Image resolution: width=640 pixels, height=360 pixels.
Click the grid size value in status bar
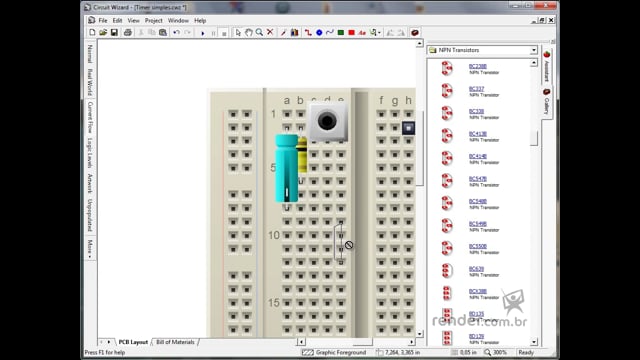(468, 352)
